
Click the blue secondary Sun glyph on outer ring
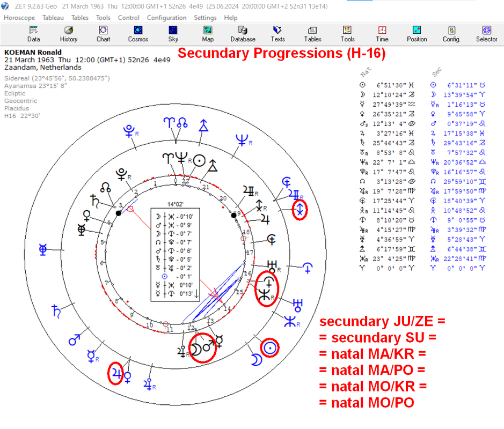coord(269,348)
